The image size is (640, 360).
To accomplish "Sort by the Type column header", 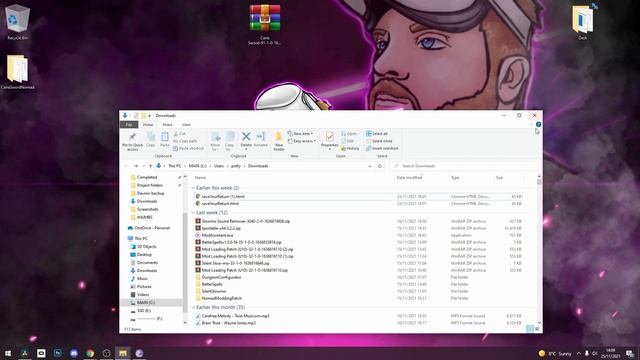I will coord(455,178).
